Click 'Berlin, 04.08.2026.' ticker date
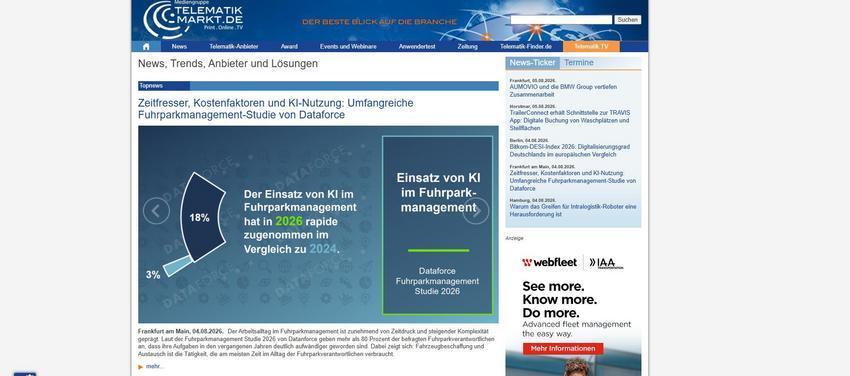The image size is (850, 376). (529, 140)
